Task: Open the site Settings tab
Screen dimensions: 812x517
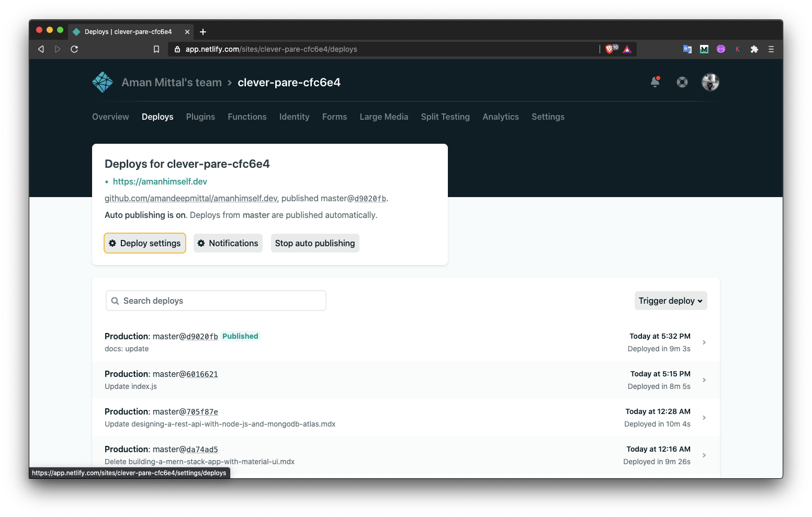Action: [x=548, y=117]
